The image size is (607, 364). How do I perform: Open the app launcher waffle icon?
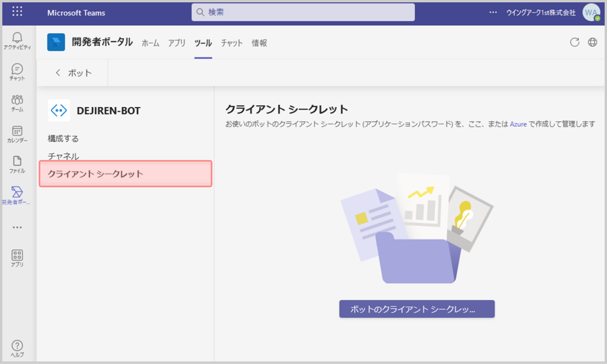tap(17, 12)
